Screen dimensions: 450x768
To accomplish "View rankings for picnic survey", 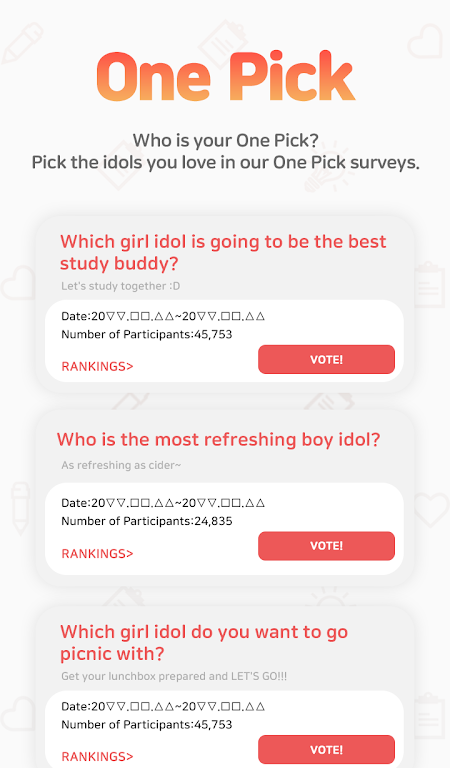I will pyautogui.click(x=97, y=756).
